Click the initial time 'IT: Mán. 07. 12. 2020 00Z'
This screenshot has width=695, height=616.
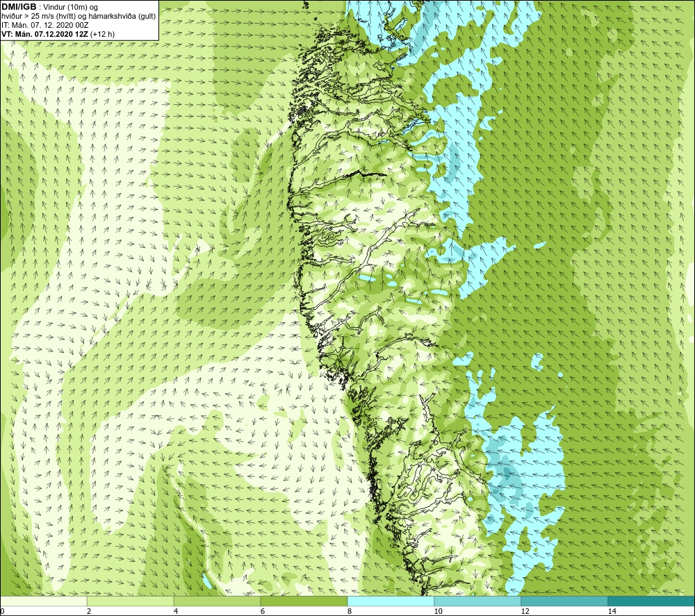click(x=44, y=25)
